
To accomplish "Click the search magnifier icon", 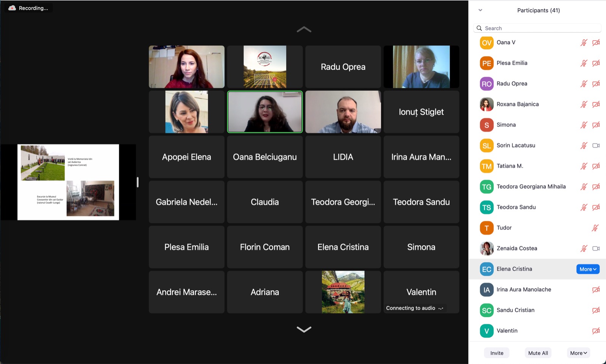I will (479, 28).
